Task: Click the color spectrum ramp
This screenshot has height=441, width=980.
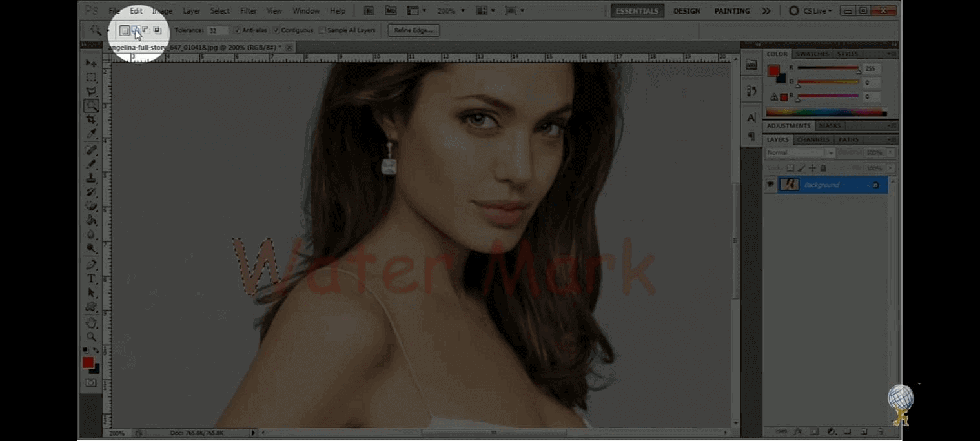Action: [826, 113]
